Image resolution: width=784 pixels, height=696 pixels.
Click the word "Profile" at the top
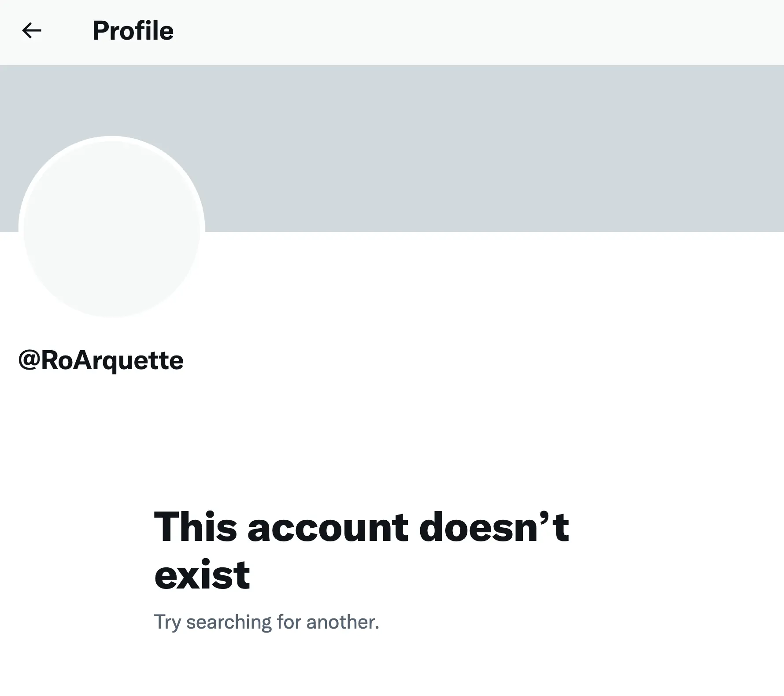pyautogui.click(x=133, y=31)
